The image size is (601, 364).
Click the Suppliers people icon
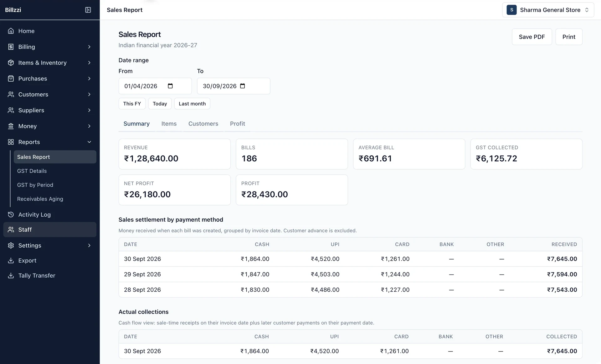tap(11, 110)
